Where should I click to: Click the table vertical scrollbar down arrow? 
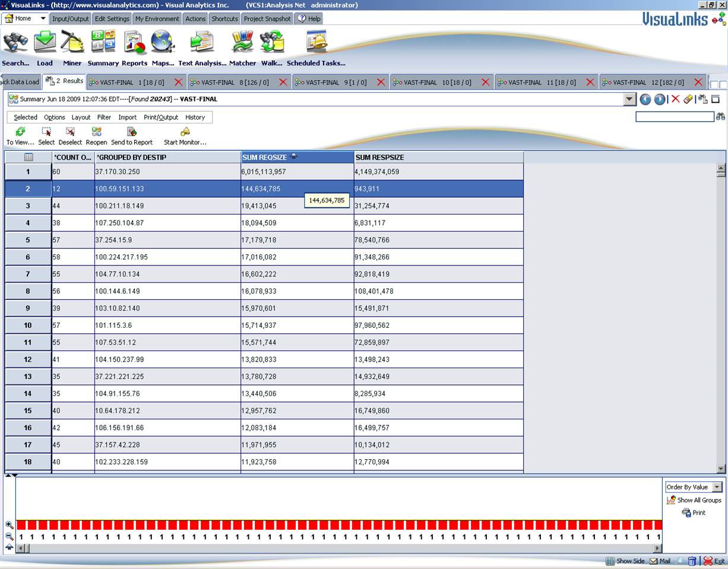721,469
